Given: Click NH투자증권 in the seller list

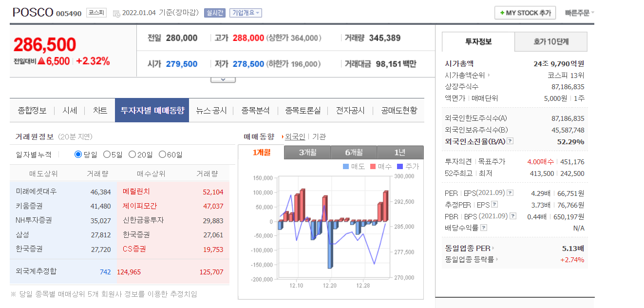Looking at the screenshot, I should point(34,220).
